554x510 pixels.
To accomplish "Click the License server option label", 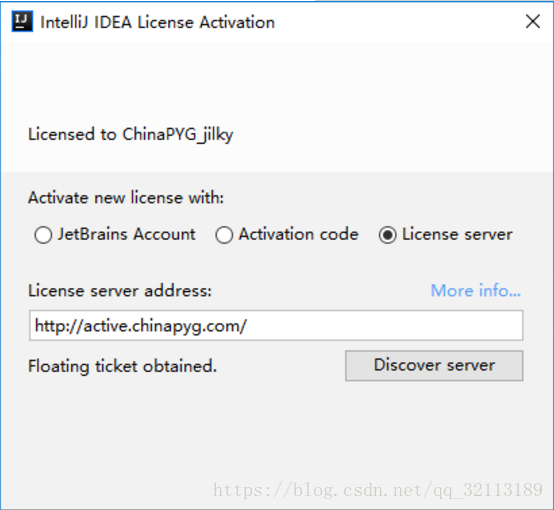I will (x=457, y=234).
